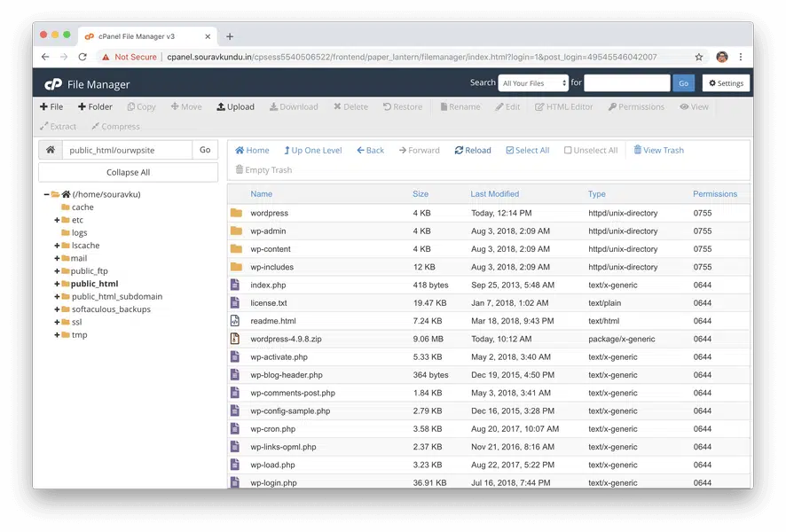Collapse the /home/souravku root node
The height and width of the screenshot is (532, 786).
pos(45,194)
